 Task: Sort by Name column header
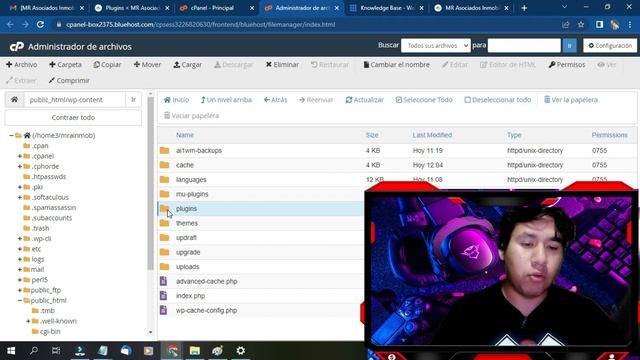[185, 135]
